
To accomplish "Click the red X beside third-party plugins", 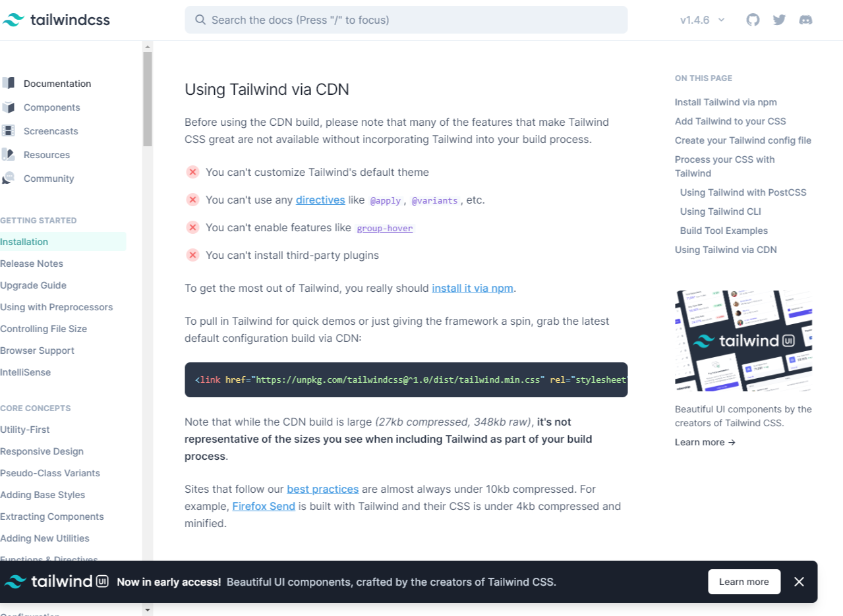I will pos(192,255).
